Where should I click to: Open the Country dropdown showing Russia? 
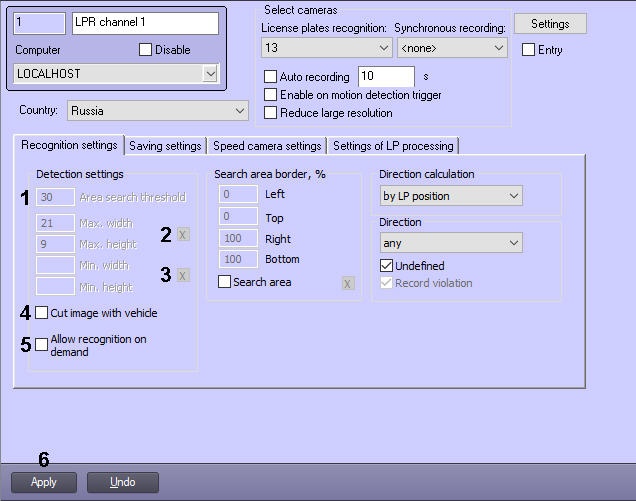pyautogui.click(x=158, y=111)
